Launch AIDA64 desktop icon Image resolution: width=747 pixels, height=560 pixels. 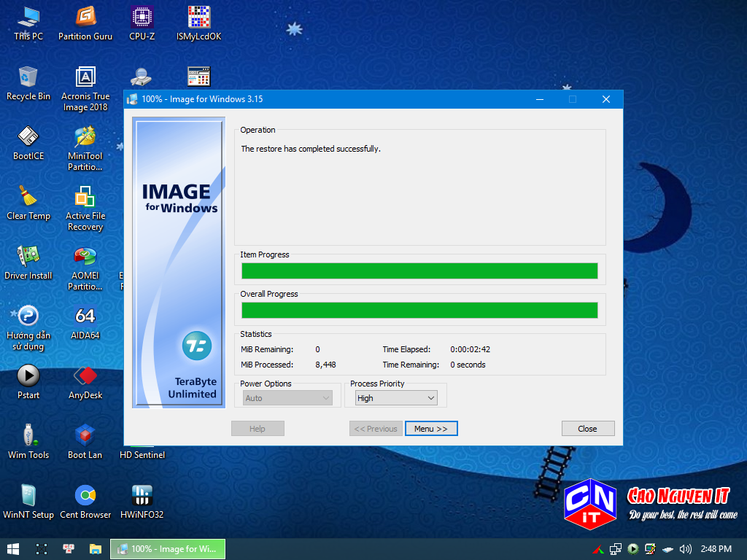(x=85, y=323)
